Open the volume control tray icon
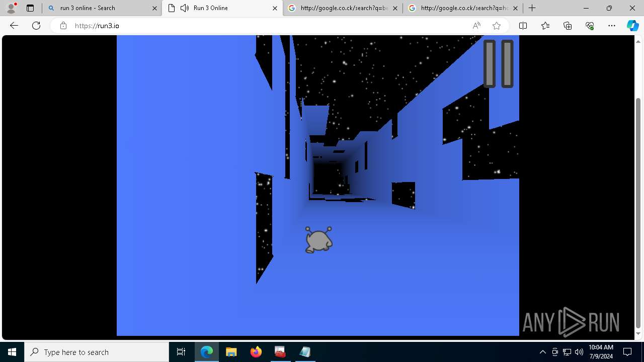 coord(579,352)
